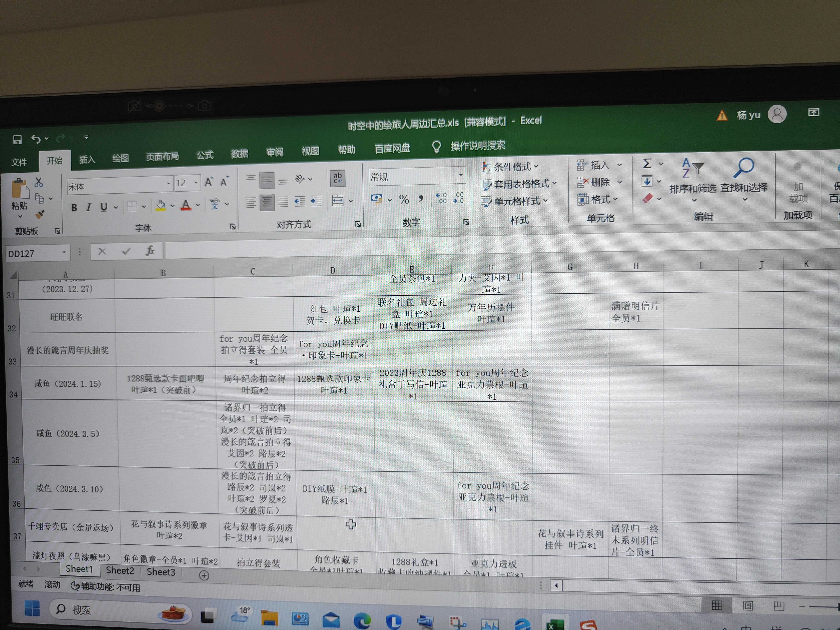The width and height of the screenshot is (840, 630).
Task: Toggle Italic formatting
Action: pos(89,207)
